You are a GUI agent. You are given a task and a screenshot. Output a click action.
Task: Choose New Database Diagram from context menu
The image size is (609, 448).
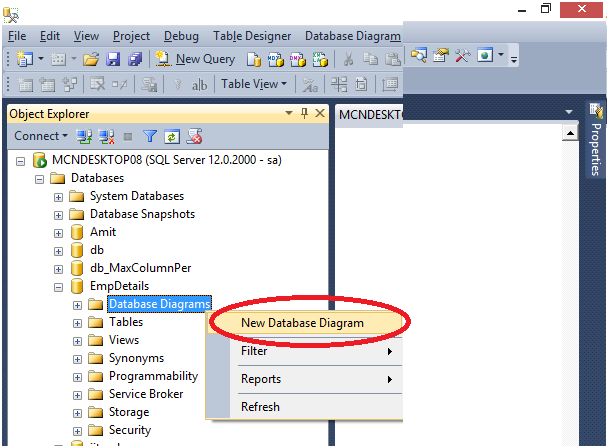pyautogui.click(x=305, y=323)
